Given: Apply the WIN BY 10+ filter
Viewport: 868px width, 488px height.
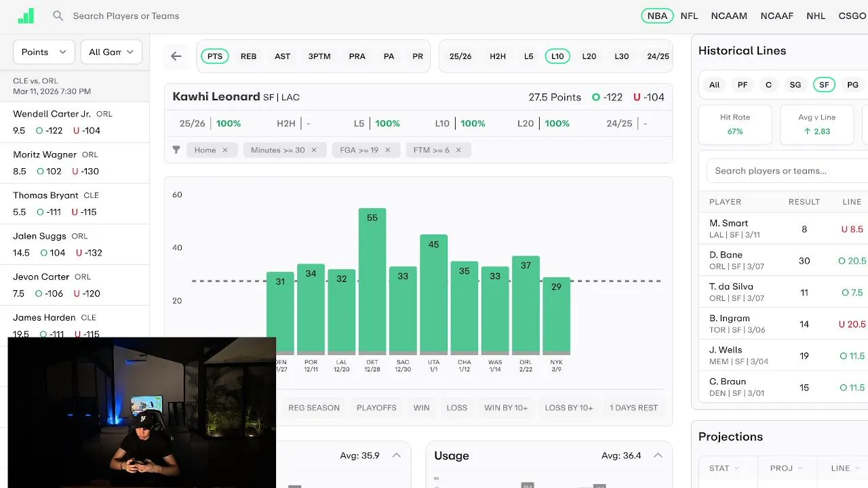Looking at the screenshot, I should point(506,407).
